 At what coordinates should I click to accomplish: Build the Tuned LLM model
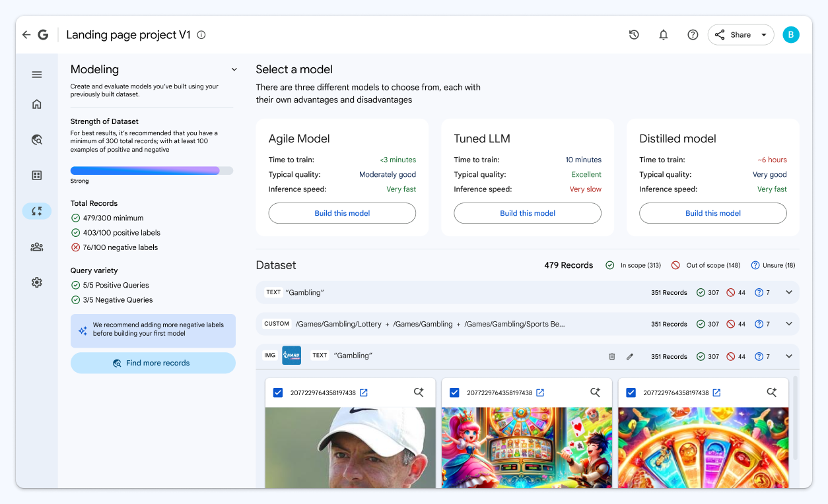pos(527,213)
